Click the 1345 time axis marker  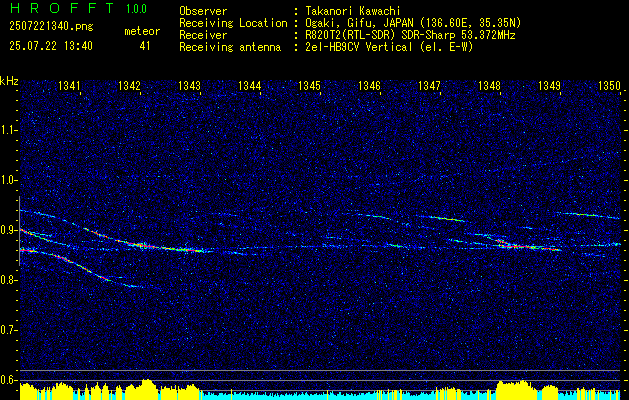point(310,85)
